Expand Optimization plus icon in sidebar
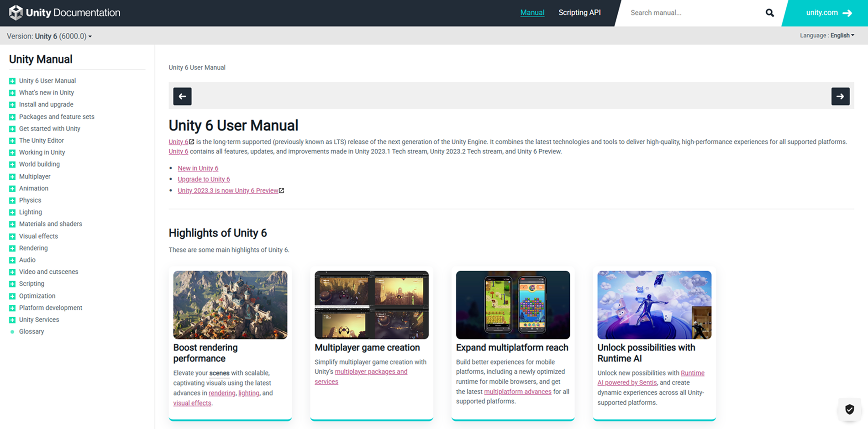868x429 pixels. pyautogui.click(x=12, y=296)
